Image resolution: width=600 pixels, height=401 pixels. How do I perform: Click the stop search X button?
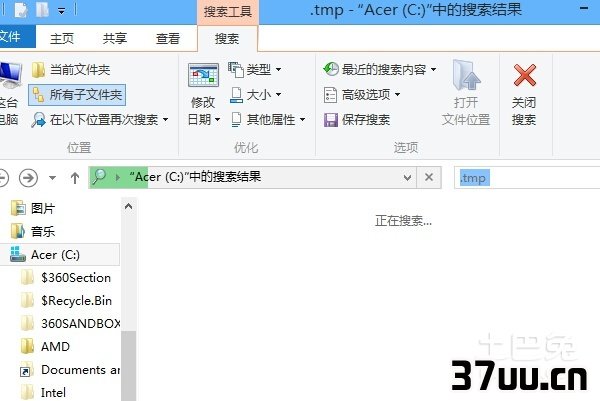[x=429, y=177]
